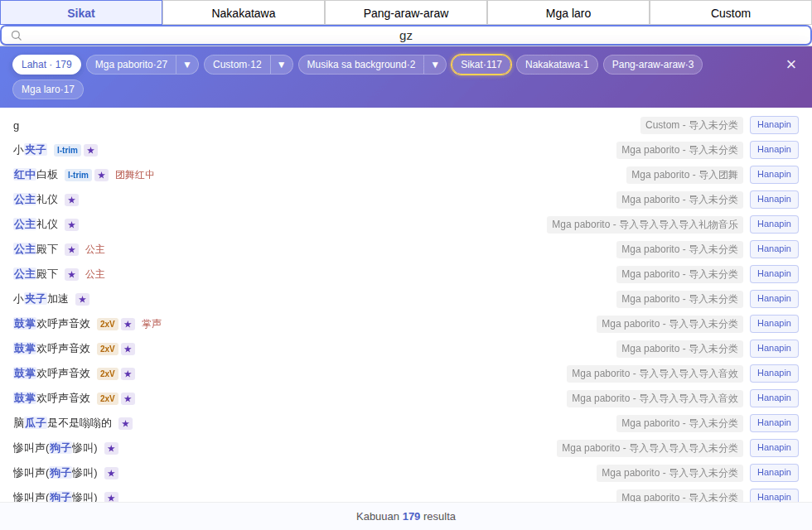
Task: Select the Lahat · 179 filter chip
Action: [x=46, y=65]
